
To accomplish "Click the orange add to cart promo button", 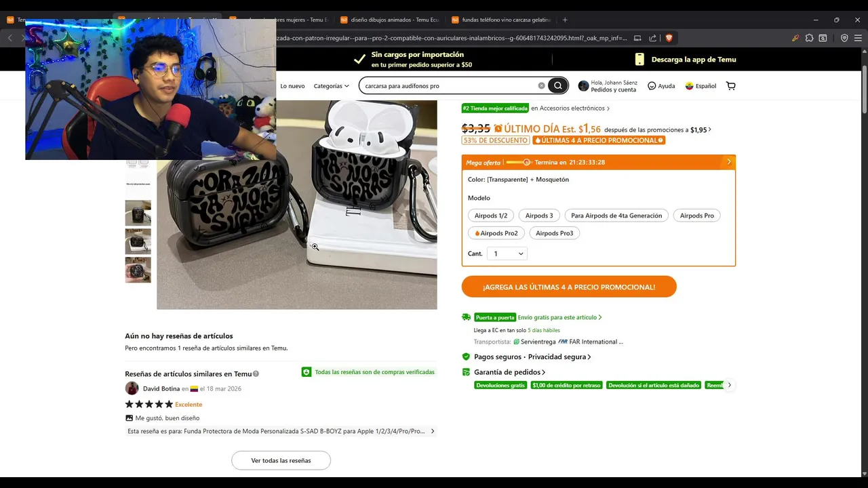I will [569, 287].
